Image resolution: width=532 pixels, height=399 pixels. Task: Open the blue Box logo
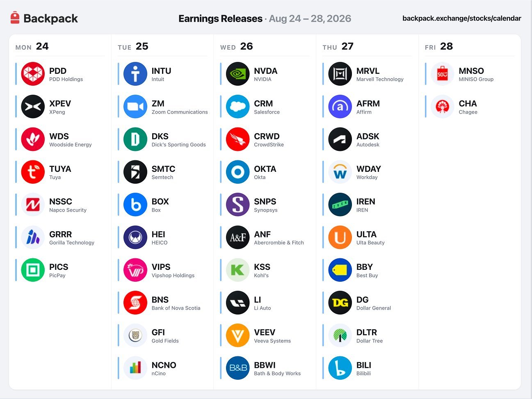[x=135, y=205]
